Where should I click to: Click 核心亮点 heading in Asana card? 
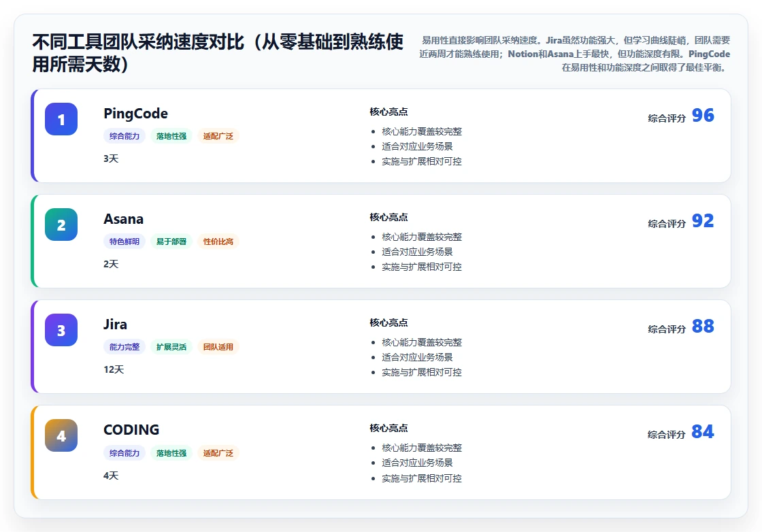(x=388, y=217)
